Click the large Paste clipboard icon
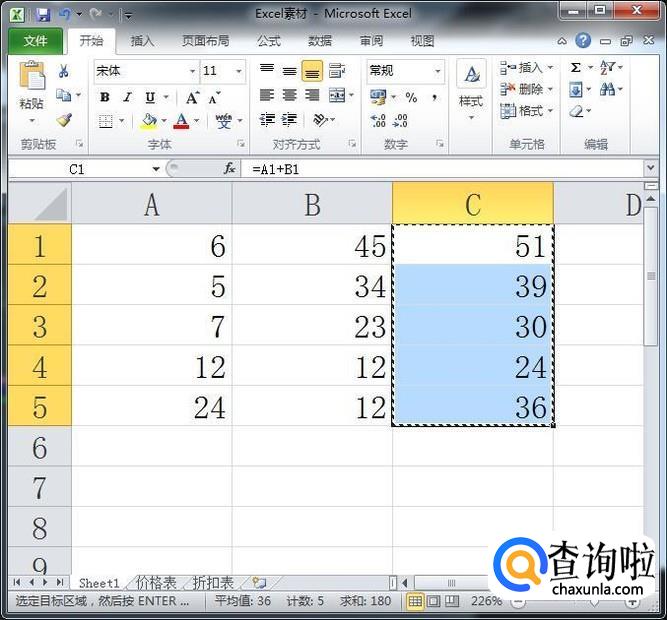 32,82
